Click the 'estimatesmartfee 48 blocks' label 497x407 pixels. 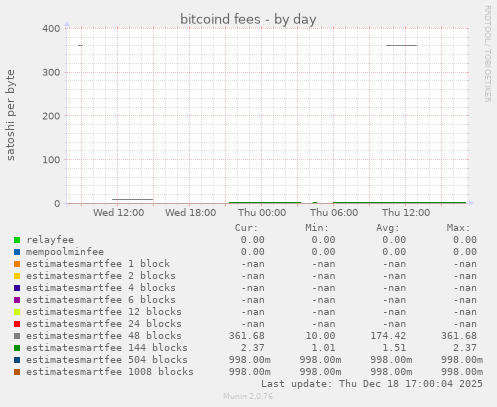point(104,336)
